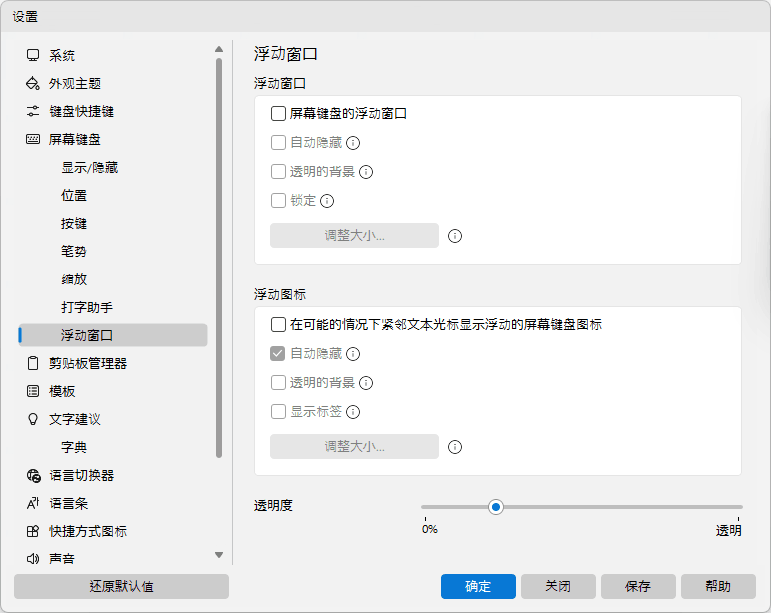Viewport: 771px width, 613px height.
Task: Open 打字助手 sub-page
Action: coord(113,307)
